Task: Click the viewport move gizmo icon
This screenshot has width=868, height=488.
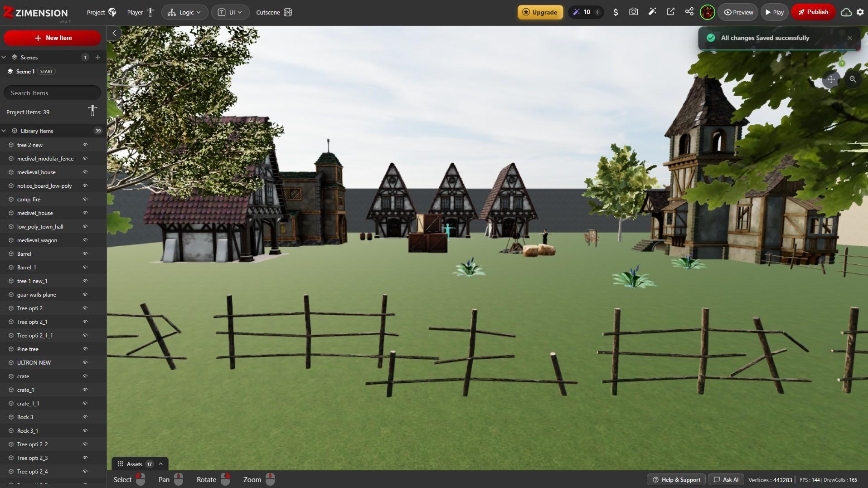Action: [831, 79]
